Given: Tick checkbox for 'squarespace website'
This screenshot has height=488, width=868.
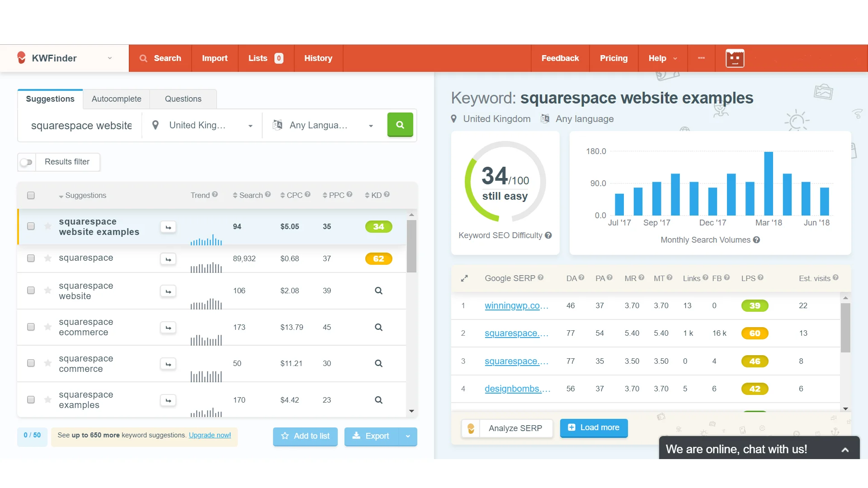Looking at the screenshot, I should 31,290.
